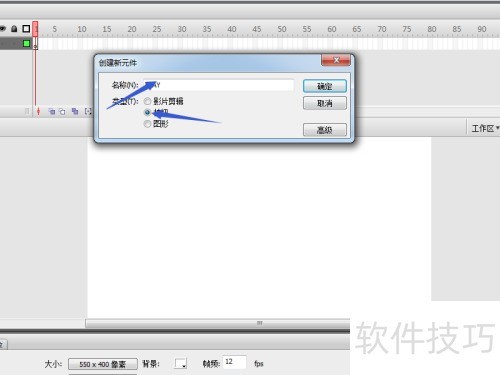Viewport: 500px width, 375px height.
Task: Select the 图形 (graphic) radio button
Action: 147,124
